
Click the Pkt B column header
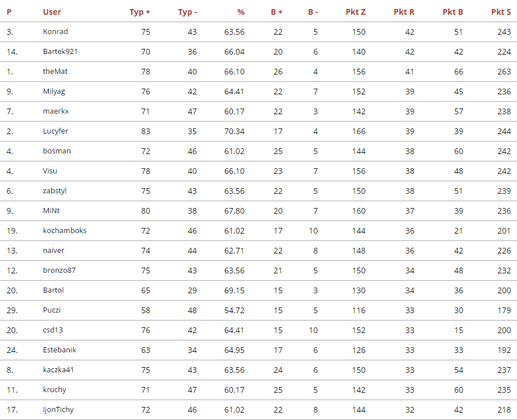coord(453,12)
